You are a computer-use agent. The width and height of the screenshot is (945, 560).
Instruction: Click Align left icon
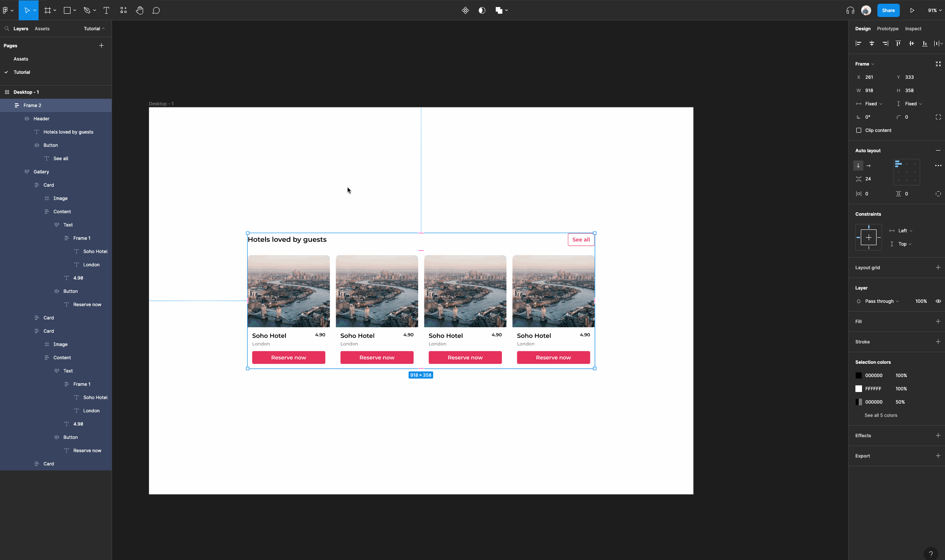tap(859, 44)
